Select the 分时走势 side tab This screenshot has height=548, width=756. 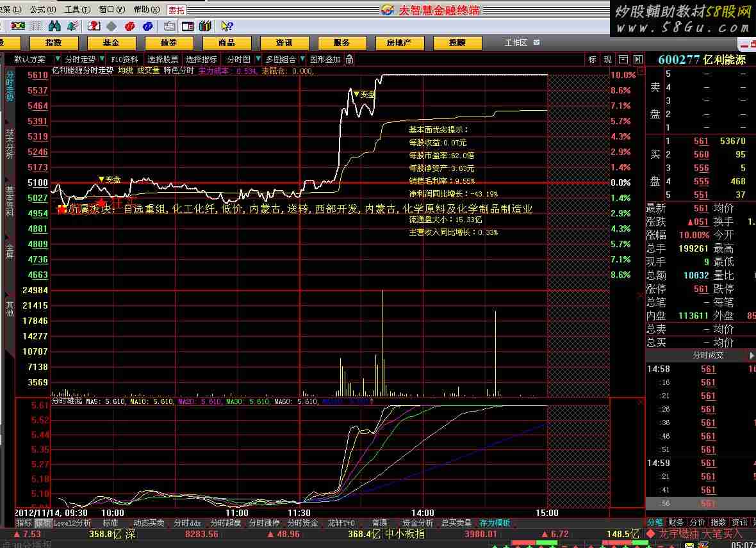click(10, 85)
